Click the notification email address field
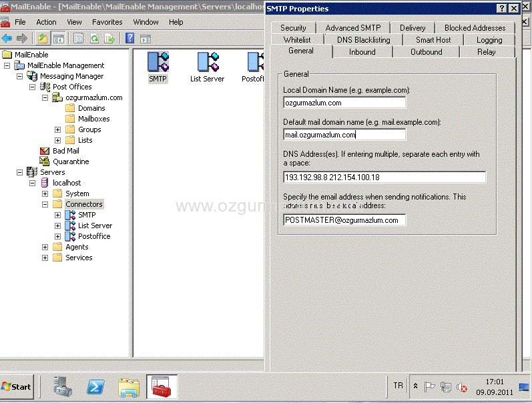 click(344, 220)
